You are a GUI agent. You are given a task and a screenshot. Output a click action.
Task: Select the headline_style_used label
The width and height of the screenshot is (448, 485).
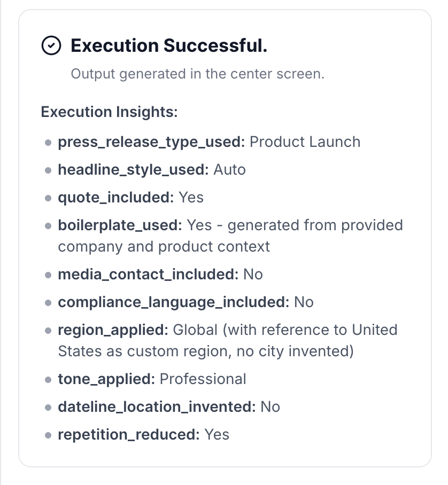pyautogui.click(x=133, y=170)
